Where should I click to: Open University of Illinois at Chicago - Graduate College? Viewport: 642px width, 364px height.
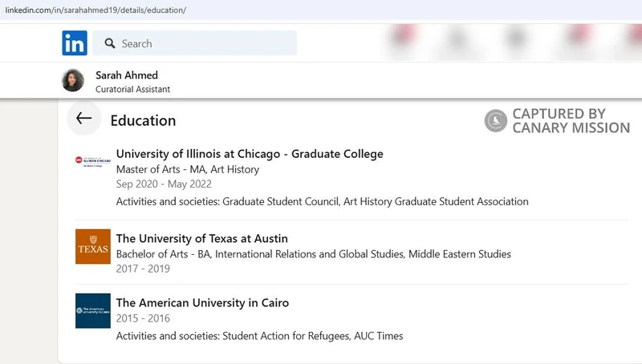coord(250,154)
